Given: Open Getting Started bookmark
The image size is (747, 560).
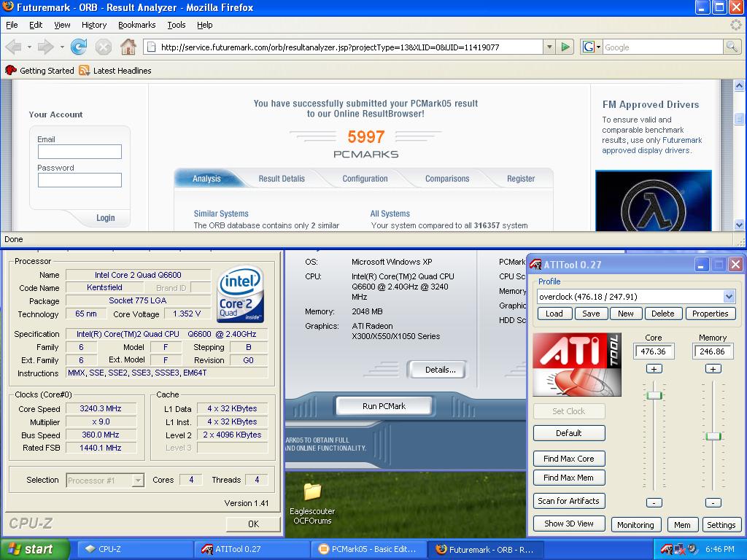Looking at the screenshot, I should (39, 71).
